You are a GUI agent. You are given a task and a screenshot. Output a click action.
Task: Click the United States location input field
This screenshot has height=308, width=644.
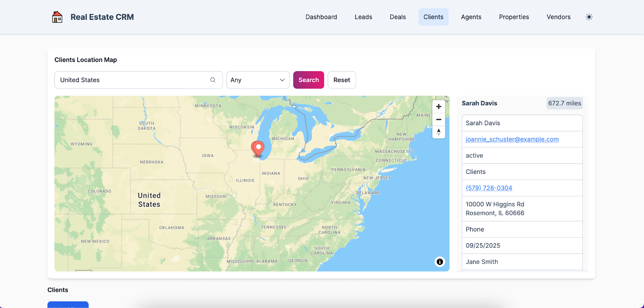click(x=133, y=80)
